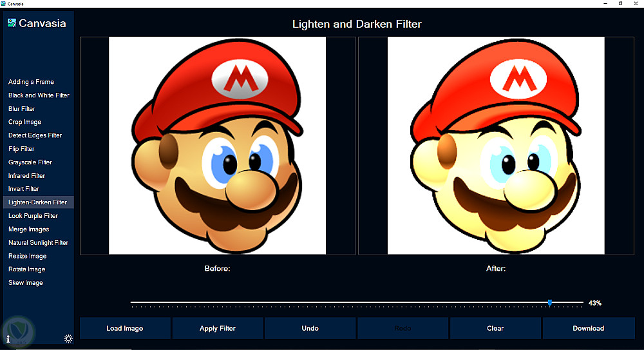The width and height of the screenshot is (644, 350).
Task: Click the blue brightness slider handle
Action: pos(549,303)
